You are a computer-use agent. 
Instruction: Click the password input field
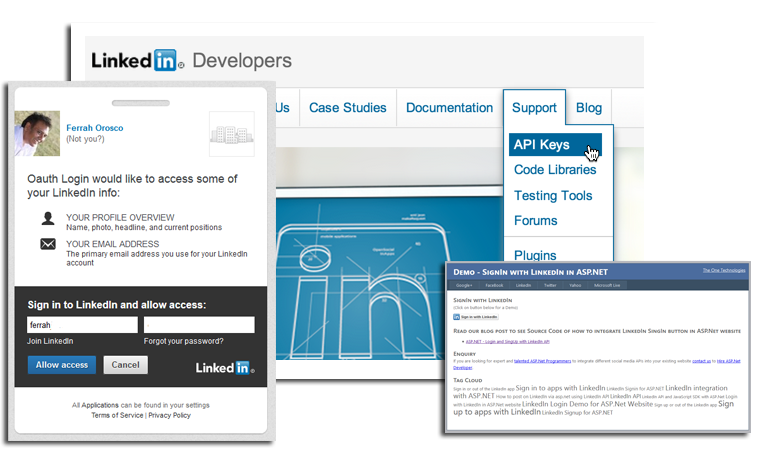(199, 325)
